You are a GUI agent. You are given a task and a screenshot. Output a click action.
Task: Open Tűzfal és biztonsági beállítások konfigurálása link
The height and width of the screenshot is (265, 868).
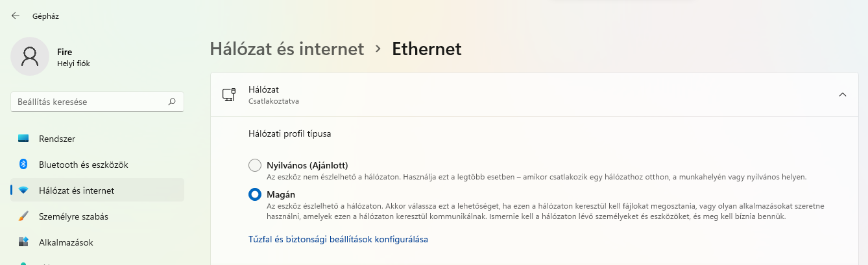pos(338,239)
